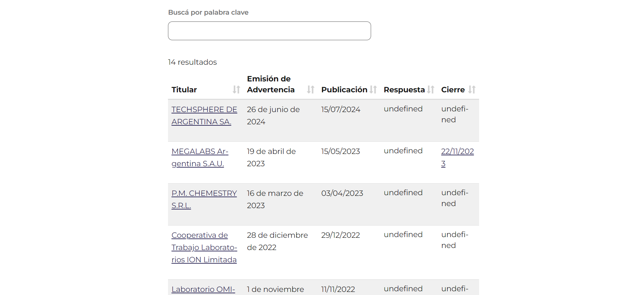Click the 15/07/2024 publication date cell
644x295 pixels.
(340, 109)
